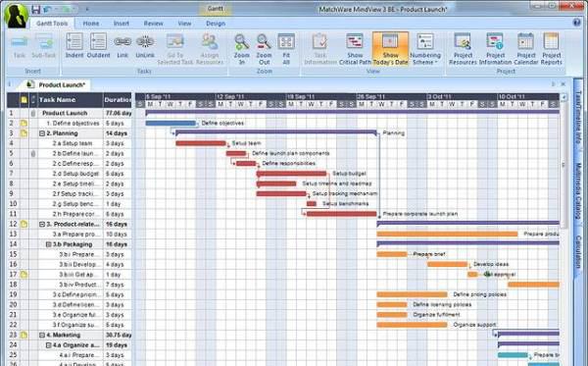Viewport: 588px width, 366px height.
Task: Switch to the Insert ribbon tab
Action: click(x=122, y=24)
